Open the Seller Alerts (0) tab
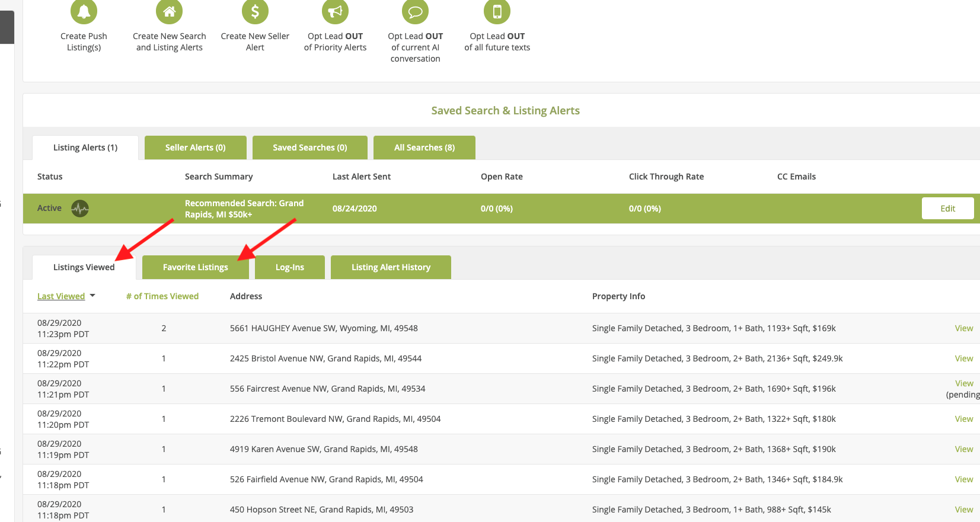 click(195, 148)
